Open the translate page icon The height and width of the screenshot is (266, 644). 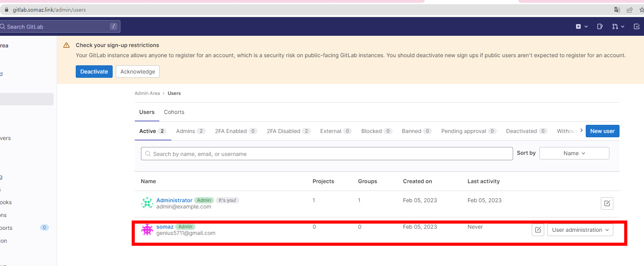(617, 10)
